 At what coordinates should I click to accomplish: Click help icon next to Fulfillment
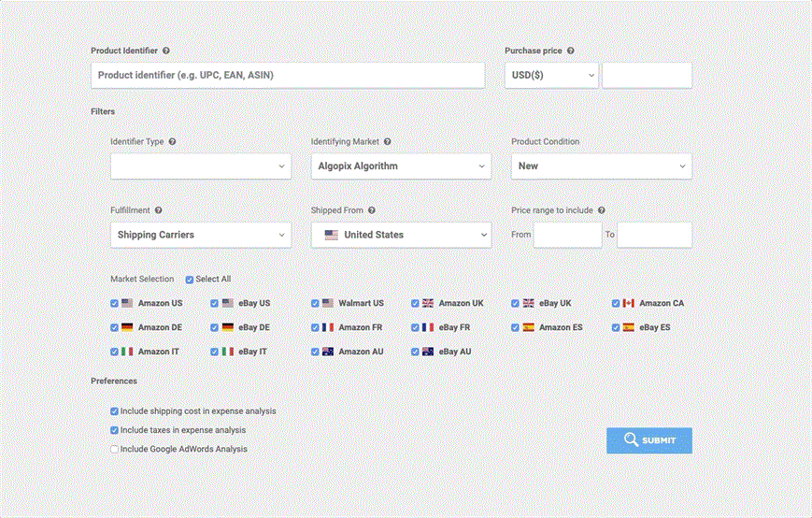pyautogui.click(x=159, y=210)
